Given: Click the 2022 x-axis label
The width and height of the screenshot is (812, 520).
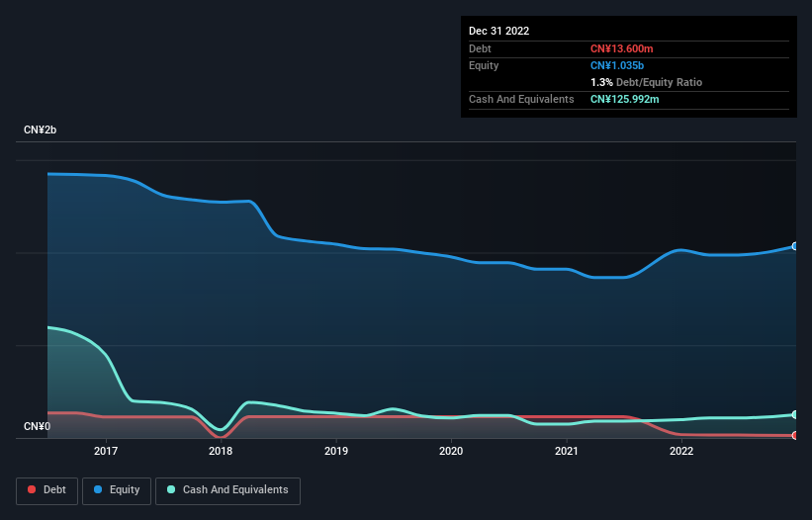Looking at the screenshot, I should [681, 451].
